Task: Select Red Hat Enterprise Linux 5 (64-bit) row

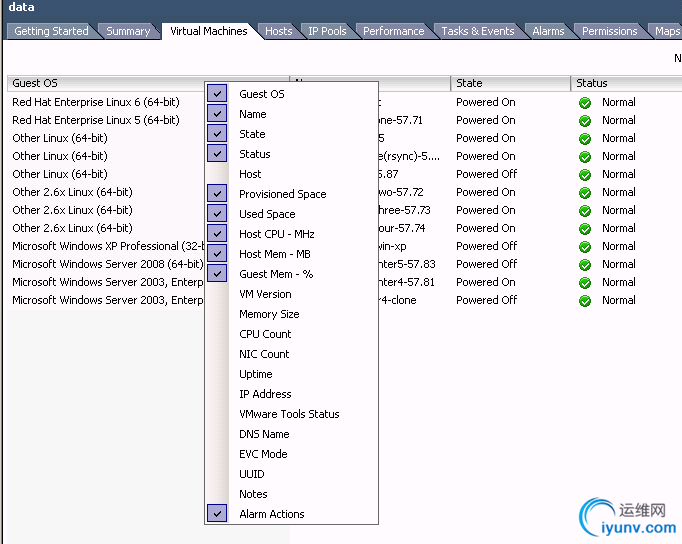Action: click(96, 120)
